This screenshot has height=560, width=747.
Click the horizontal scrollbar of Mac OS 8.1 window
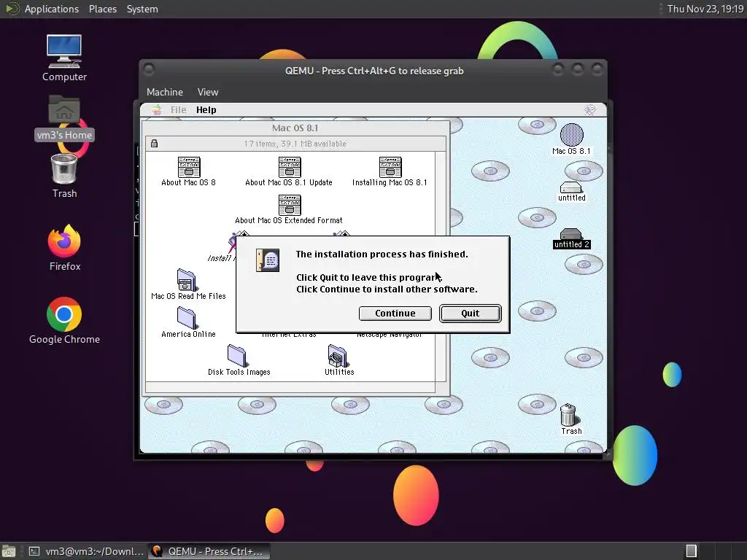tap(290, 387)
